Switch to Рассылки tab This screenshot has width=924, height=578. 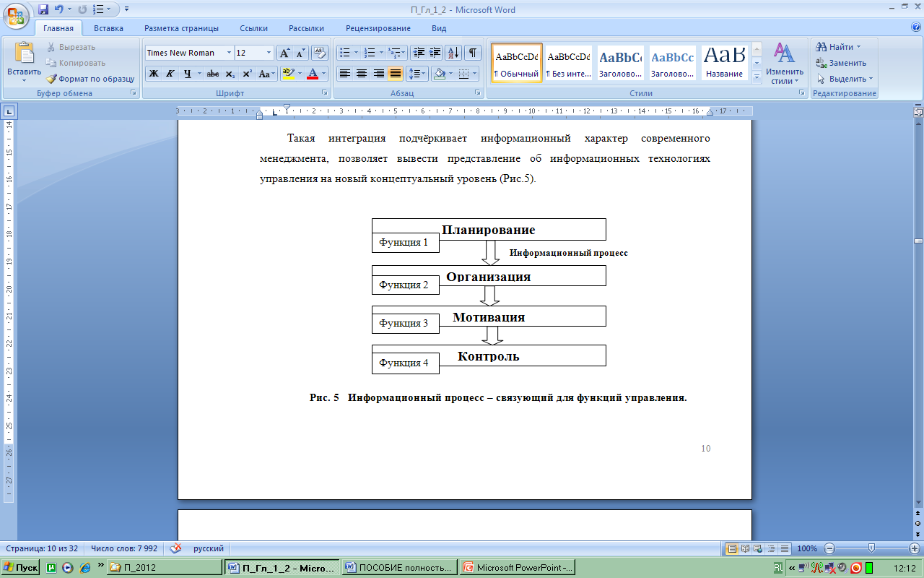306,28
